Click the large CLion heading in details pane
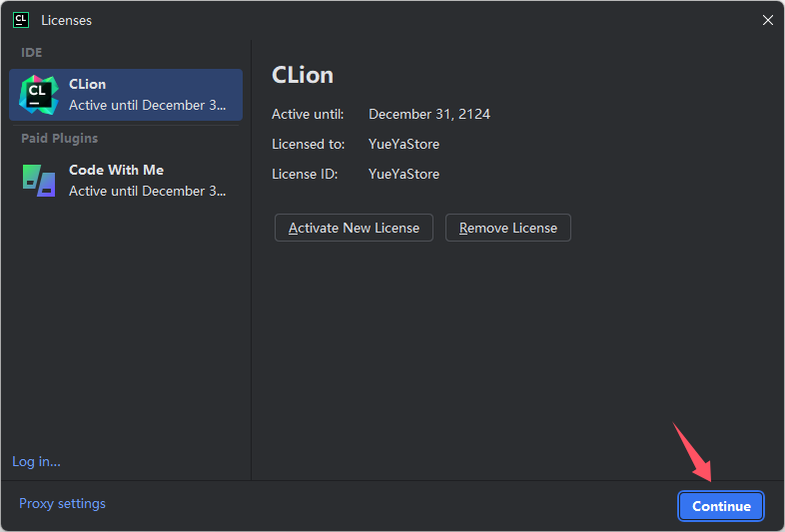Viewport: 785px width, 532px height. coord(303,75)
